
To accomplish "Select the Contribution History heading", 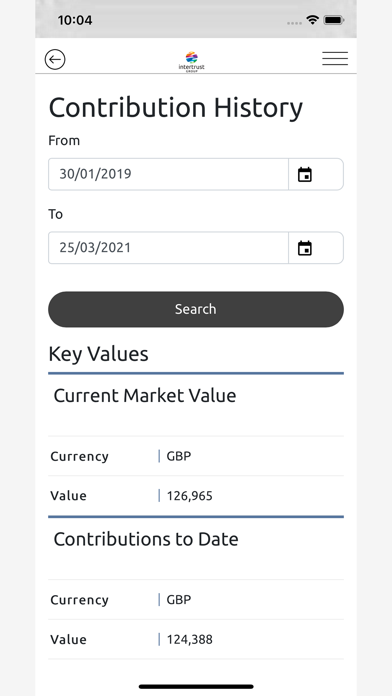I will 176,108.
